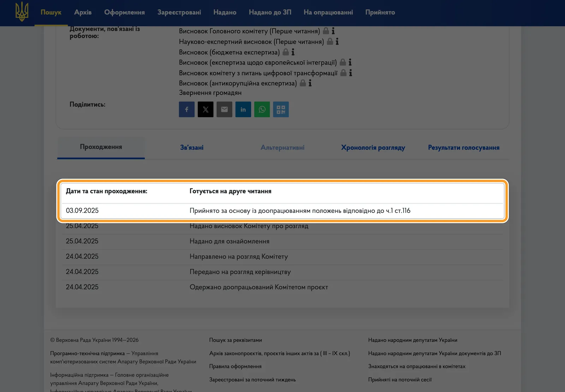This screenshot has width=565, height=392.
Task: Open Надано до ЗП menu item
Action: 270,12
